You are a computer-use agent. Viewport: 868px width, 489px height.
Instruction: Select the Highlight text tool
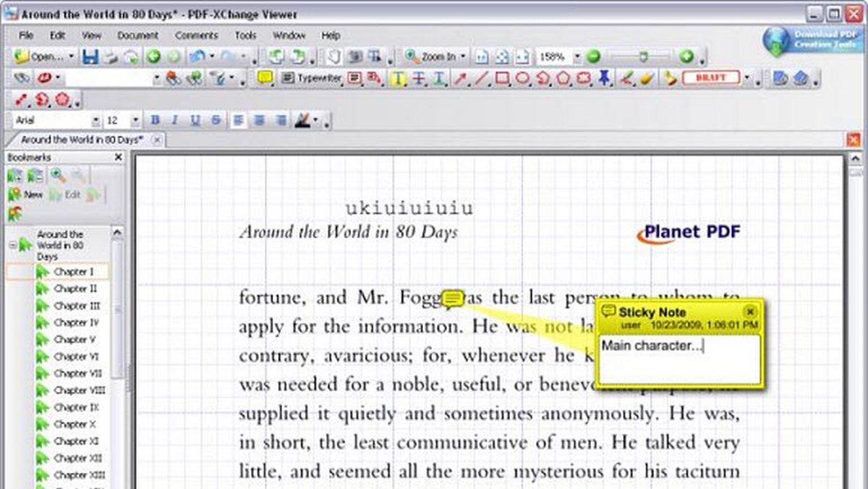point(398,77)
